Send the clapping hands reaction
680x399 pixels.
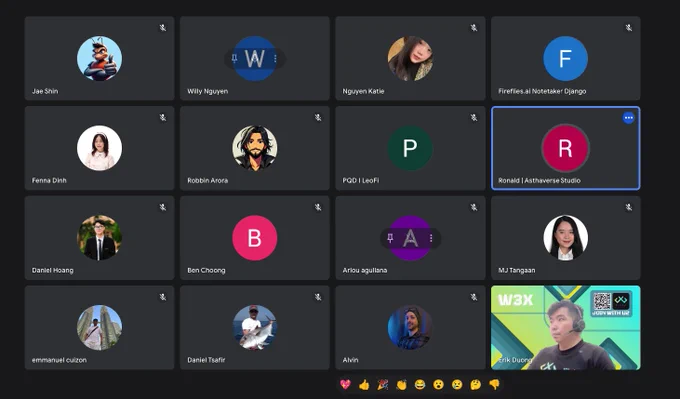pos(401,384)
